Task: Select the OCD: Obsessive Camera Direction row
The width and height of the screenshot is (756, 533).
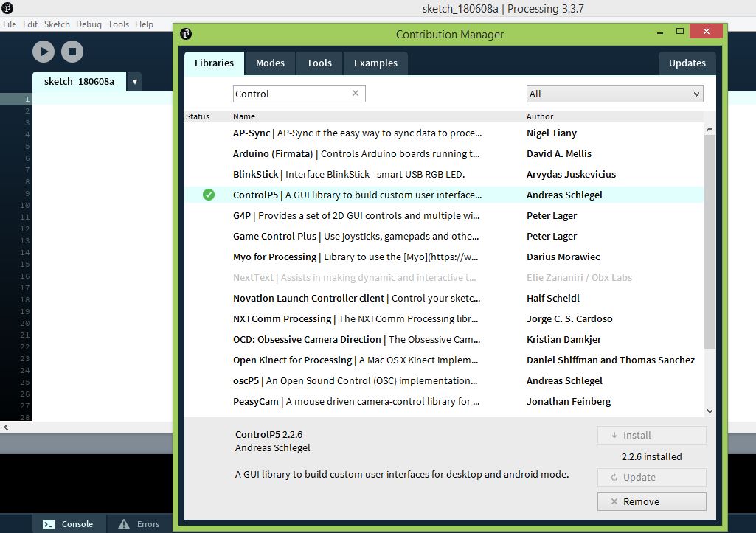Action: point(444,340)
